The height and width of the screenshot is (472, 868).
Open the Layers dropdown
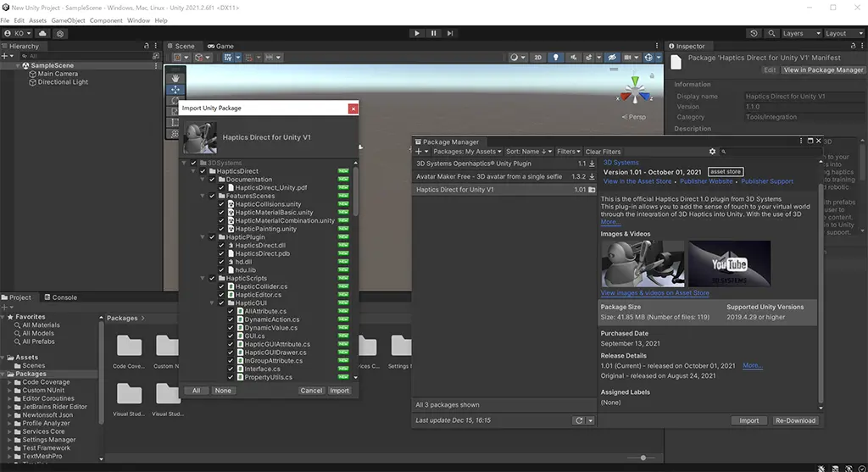(x=800, y=33)
